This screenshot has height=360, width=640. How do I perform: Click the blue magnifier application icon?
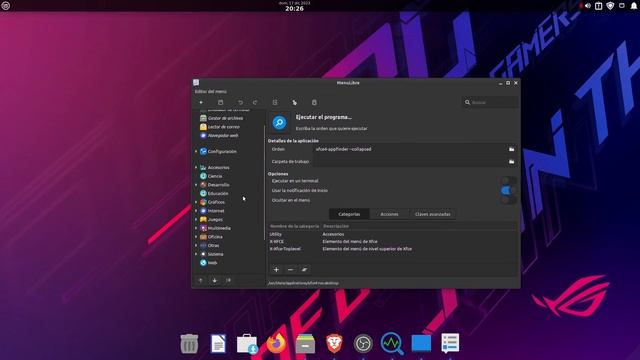pos(280,122)
